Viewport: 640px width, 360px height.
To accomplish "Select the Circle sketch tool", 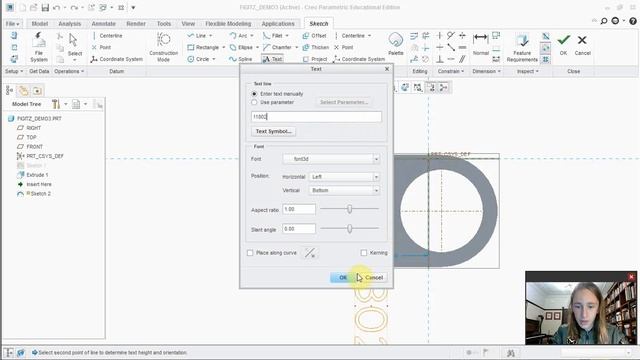I will (x=198, y=59).
